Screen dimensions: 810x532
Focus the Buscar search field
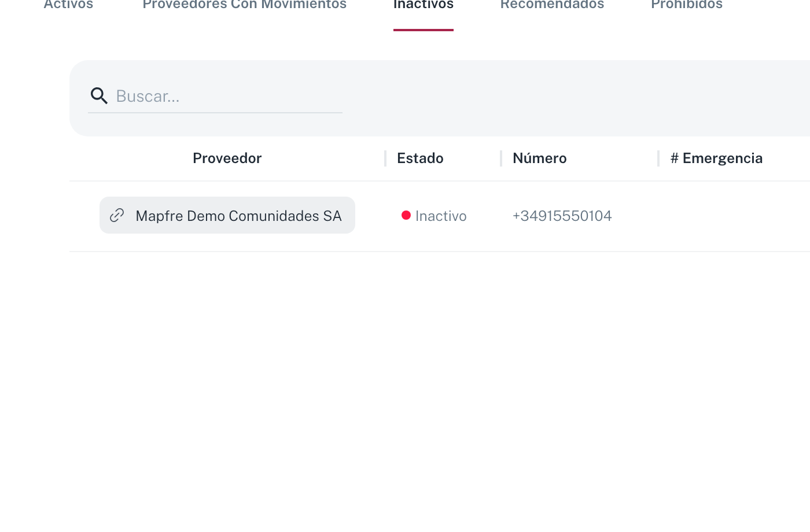[x=215, y=96]
